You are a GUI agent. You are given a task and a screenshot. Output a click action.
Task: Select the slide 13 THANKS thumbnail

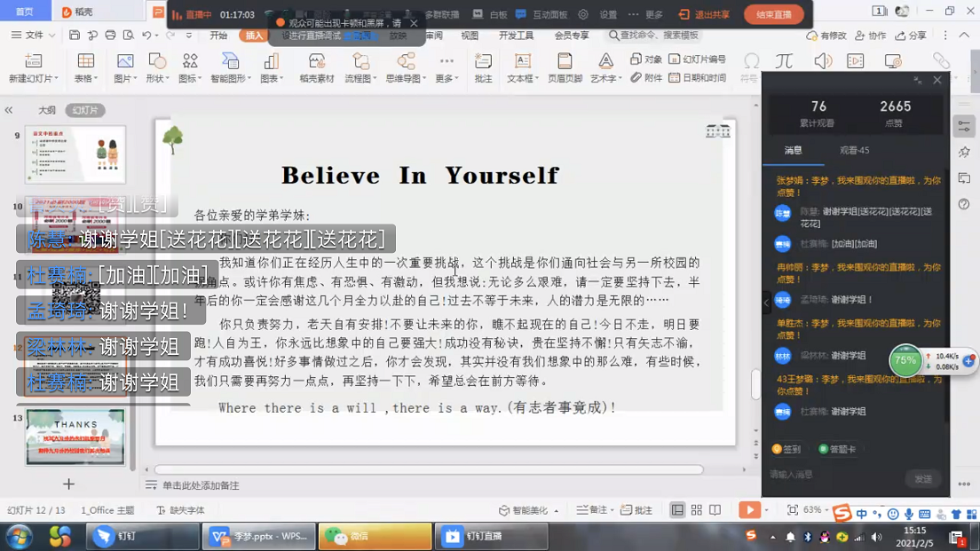(x=75, y=436)
